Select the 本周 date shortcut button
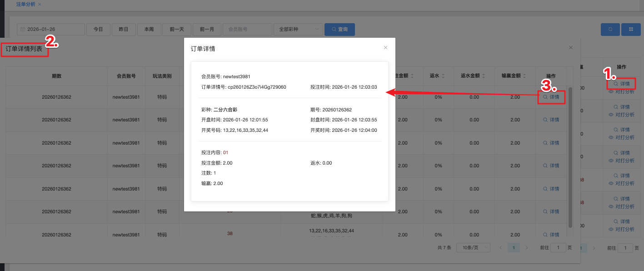 (149, 29)
